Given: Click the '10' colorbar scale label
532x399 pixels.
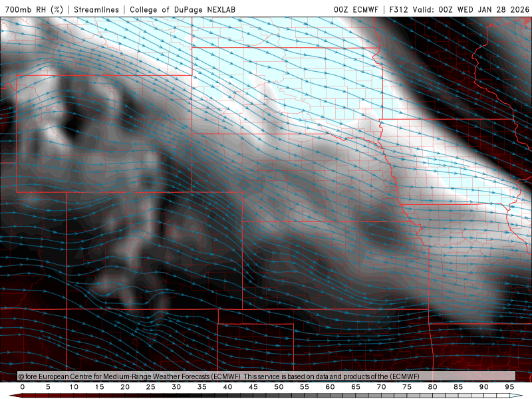Looking at the screenshot, I should [x=74, y=387].
